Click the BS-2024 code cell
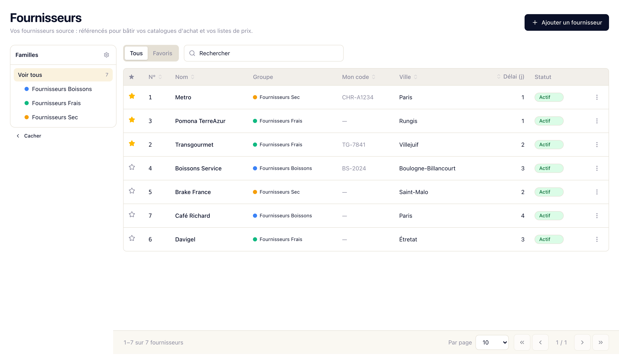Screen dimensions: 619x364 click(354, 168)
